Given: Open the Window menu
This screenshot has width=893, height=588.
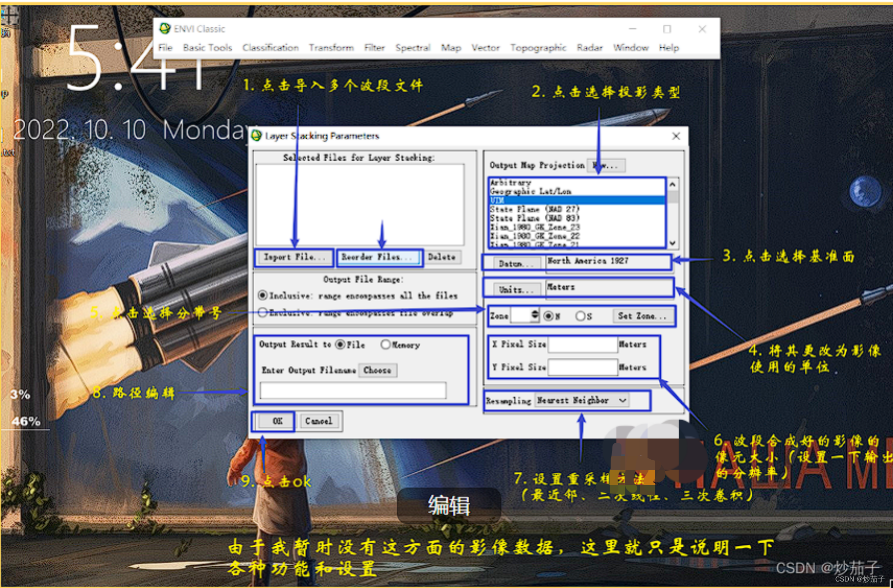Looking at the screenshot, I should click(630, 48).
